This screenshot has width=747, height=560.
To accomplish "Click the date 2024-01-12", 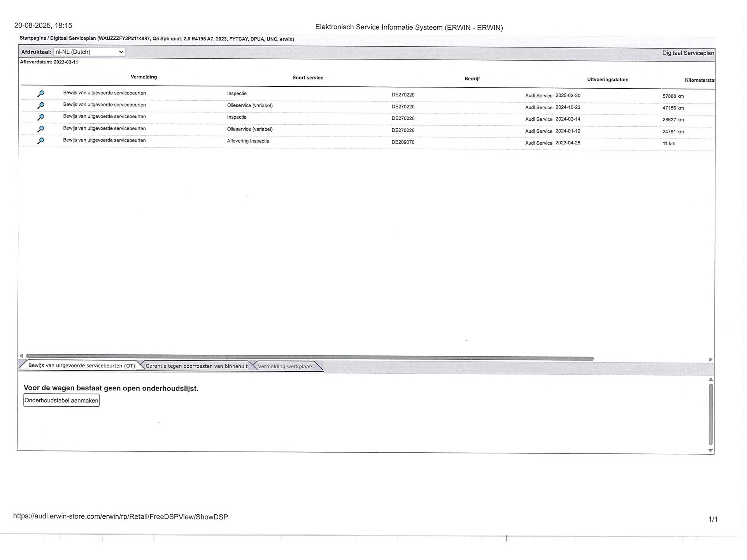I will [568, 131].
